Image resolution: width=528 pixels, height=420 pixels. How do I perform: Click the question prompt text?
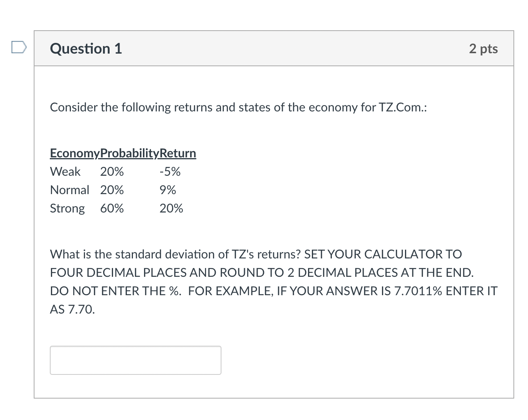click(238, 107)
